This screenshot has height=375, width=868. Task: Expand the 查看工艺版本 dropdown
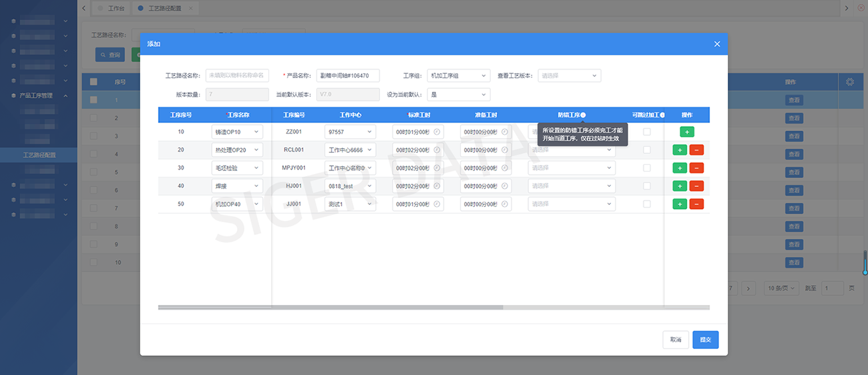click(569, 76)
